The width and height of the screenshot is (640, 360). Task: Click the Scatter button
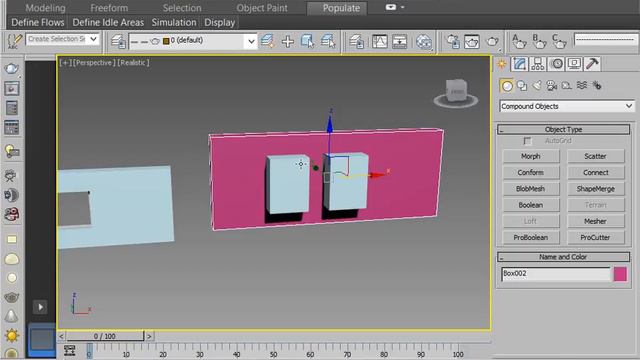(596, 156)
